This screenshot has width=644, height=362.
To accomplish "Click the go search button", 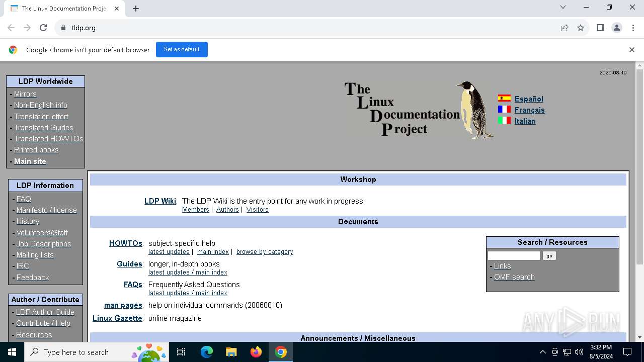I will [549, 256].
